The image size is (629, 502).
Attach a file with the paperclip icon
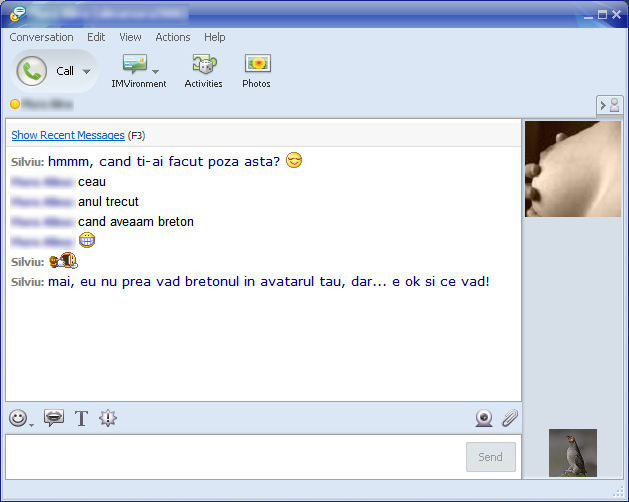point(510,418)
